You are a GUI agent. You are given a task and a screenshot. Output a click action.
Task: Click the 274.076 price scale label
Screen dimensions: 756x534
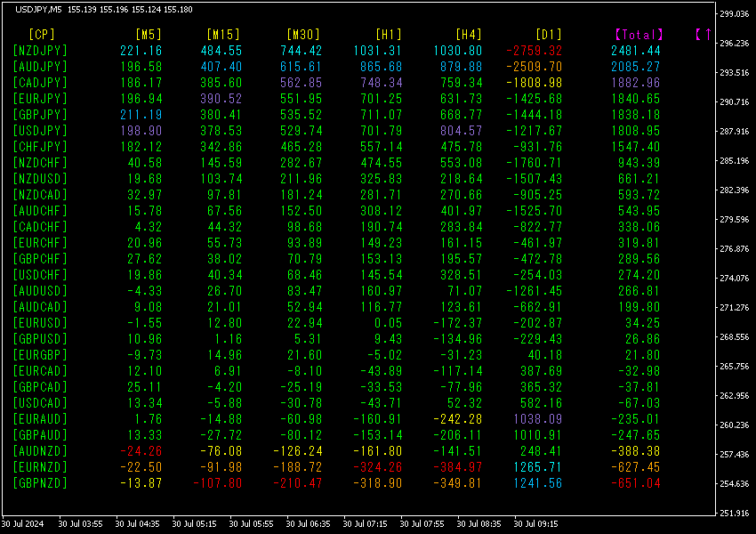click(x=735, y=279)
